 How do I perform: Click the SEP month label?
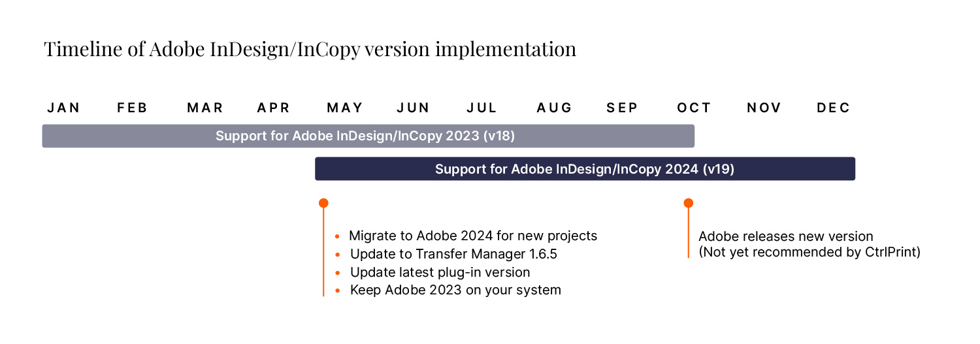[623, 108]
